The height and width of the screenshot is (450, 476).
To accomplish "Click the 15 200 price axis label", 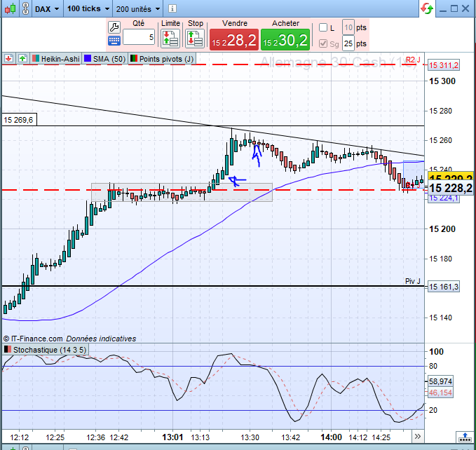I will tap(442, 229).
